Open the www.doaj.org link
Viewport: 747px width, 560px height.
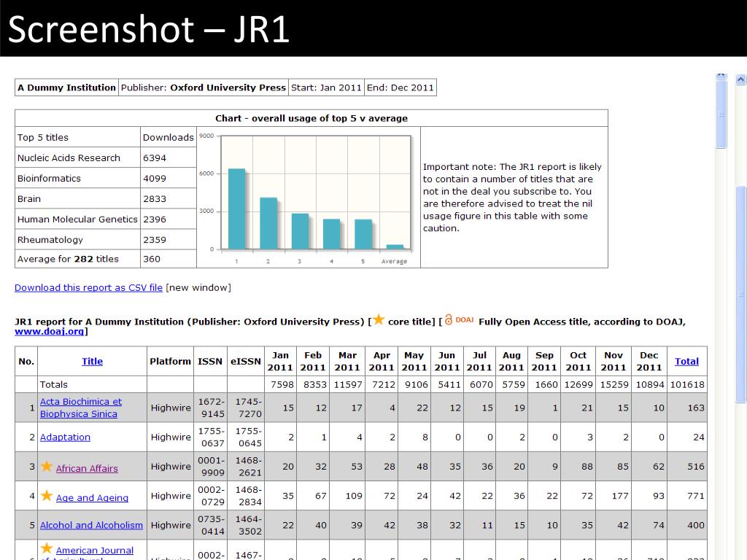click(x=49, y=332)
